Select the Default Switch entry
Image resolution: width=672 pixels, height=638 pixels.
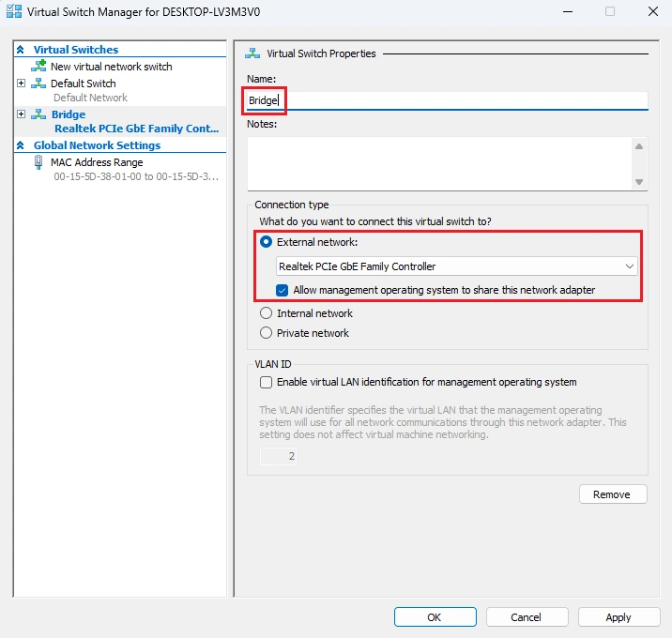[84, 84]
